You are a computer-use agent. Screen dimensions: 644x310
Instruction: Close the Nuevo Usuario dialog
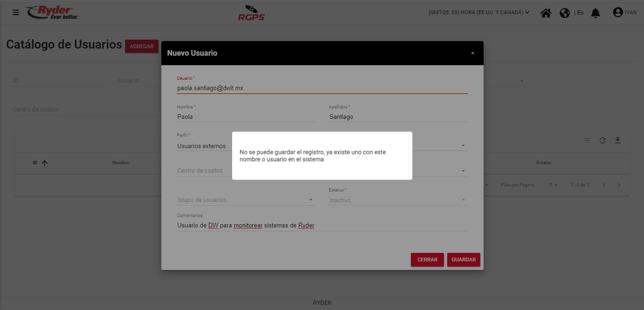(x=472, y=53)
